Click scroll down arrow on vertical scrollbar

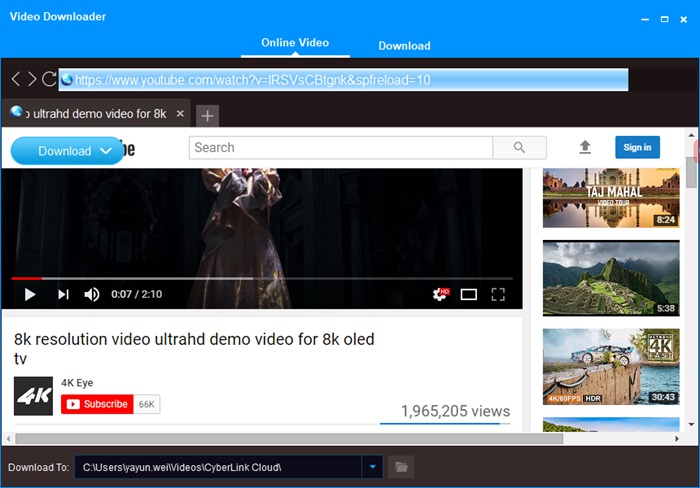[x=692, y=425]
